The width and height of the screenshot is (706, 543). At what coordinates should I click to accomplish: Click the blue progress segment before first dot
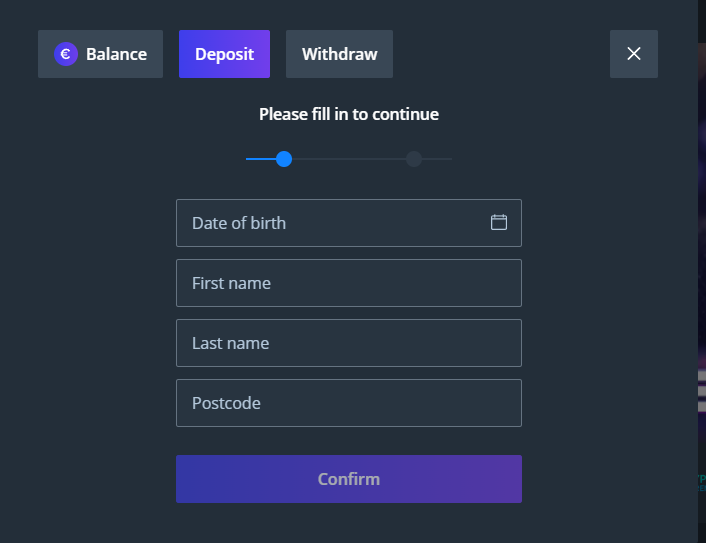click(260, 159)
